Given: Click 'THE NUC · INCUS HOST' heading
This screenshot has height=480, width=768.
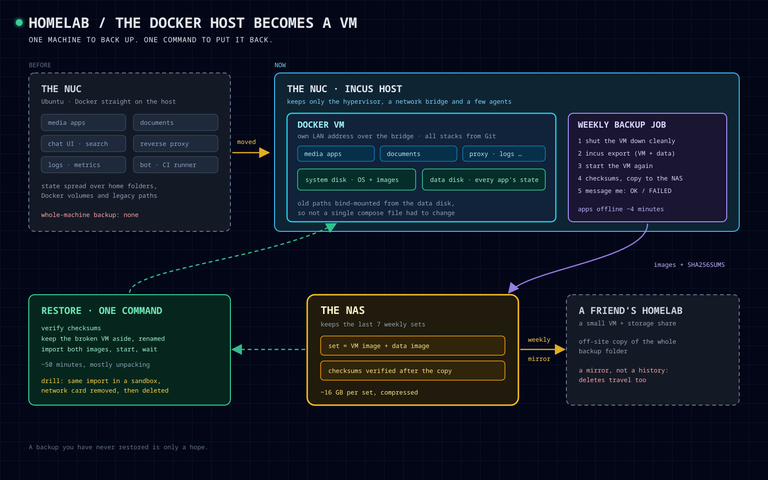Looking at the screenshot, I should [x=344, y=89].
